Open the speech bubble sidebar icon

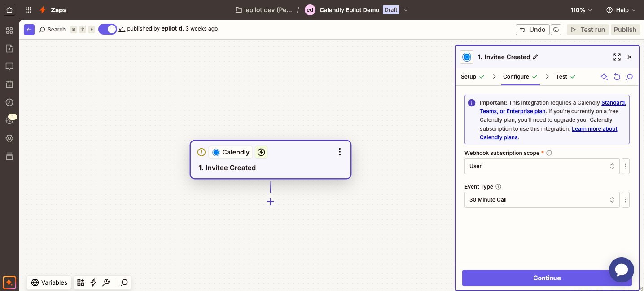[x=9, y=66]
